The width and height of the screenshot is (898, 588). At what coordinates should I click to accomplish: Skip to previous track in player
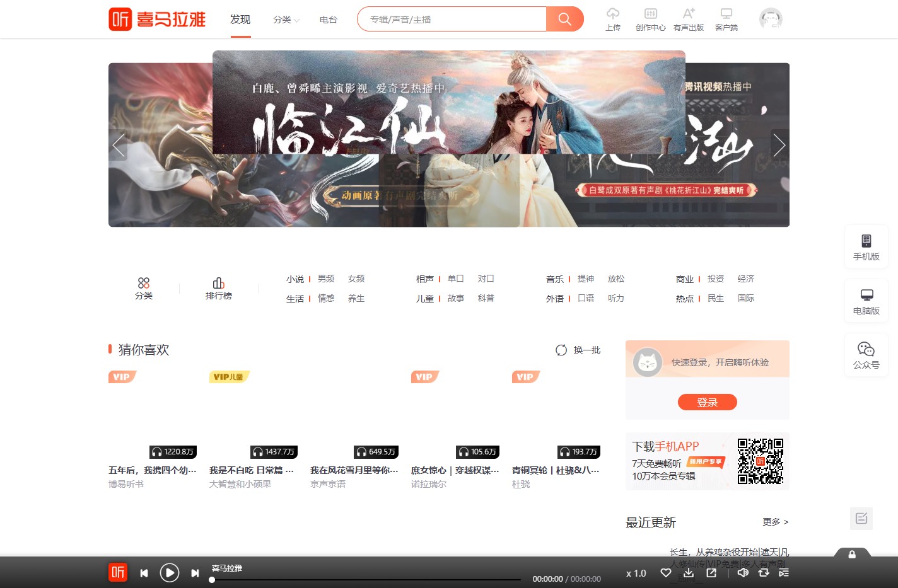click(144, 573)
